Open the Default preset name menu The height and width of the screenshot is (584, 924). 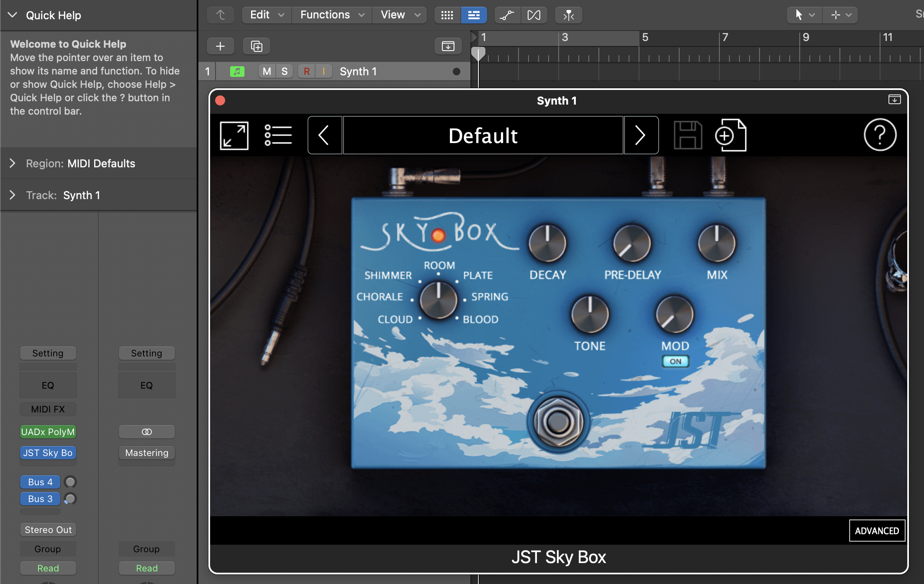(483, 136)
